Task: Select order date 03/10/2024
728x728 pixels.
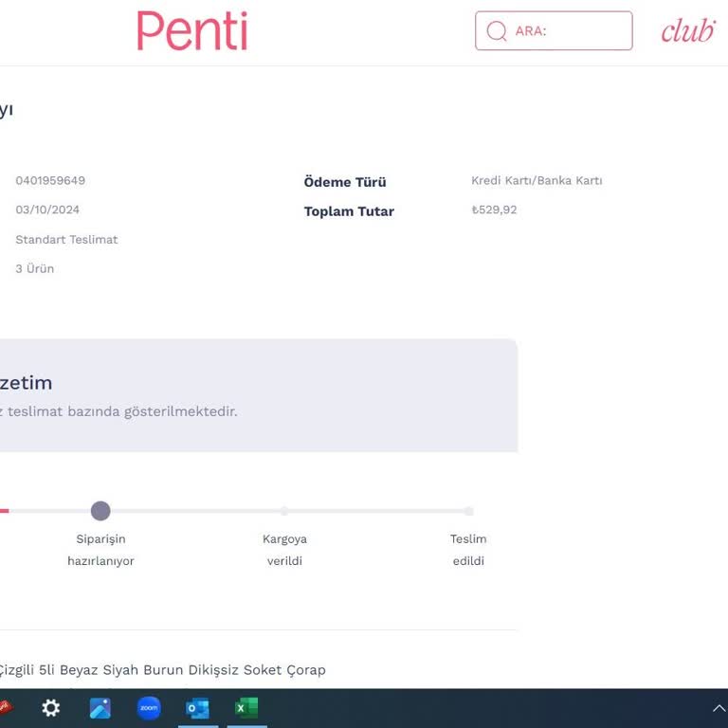Action: point(47,209)
